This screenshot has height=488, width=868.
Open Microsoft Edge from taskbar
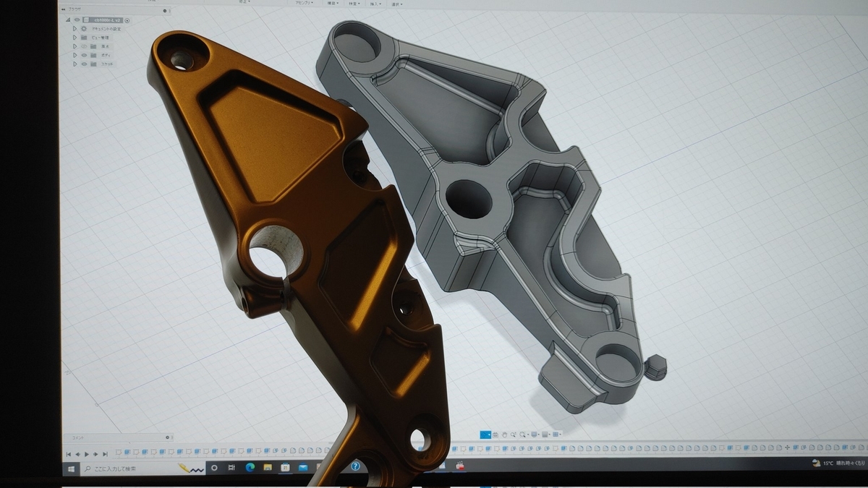coord(250,468)
